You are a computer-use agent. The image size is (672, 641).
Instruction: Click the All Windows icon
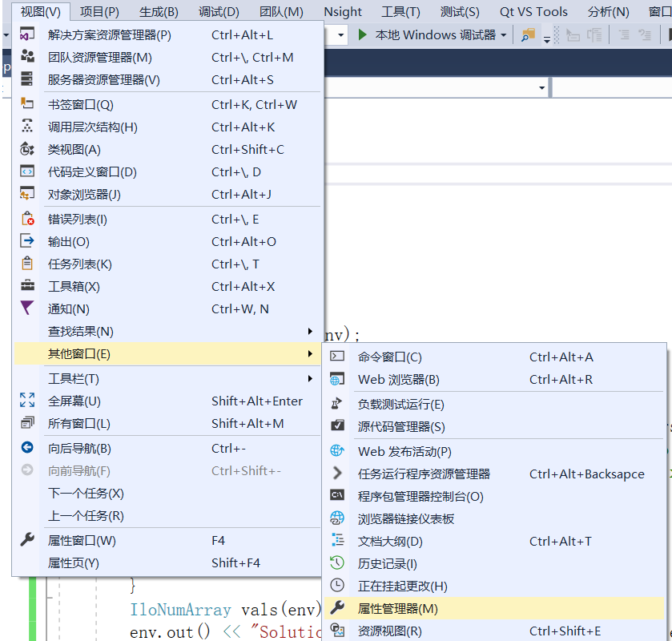click(x=27, y=422)
